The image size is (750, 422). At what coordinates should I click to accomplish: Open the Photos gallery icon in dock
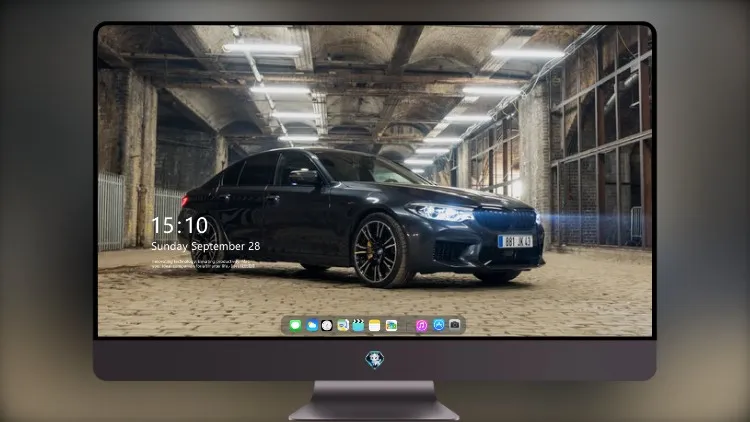click(x=391, y=325)
